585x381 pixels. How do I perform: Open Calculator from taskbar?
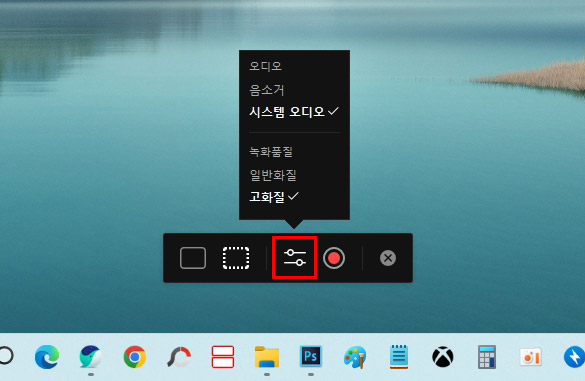[x=487, y=357]
